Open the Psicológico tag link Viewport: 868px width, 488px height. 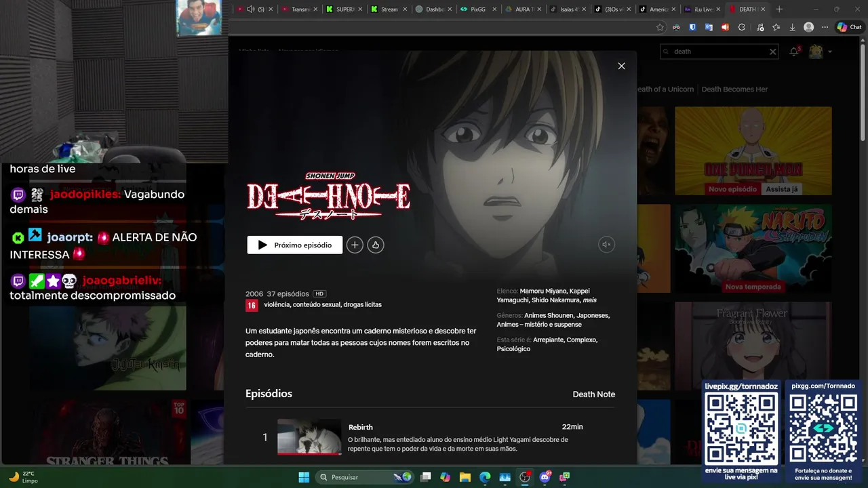pos(513,348)
